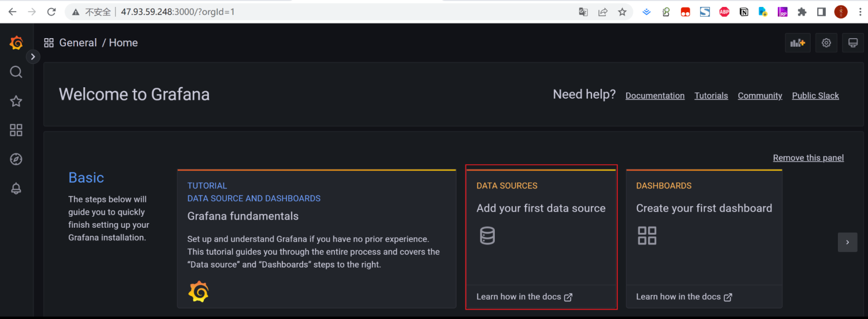Image resolution: width=868 pixels, height=319 pixels.
Task: Show next setup cards with right arrow
Action: 847,242
